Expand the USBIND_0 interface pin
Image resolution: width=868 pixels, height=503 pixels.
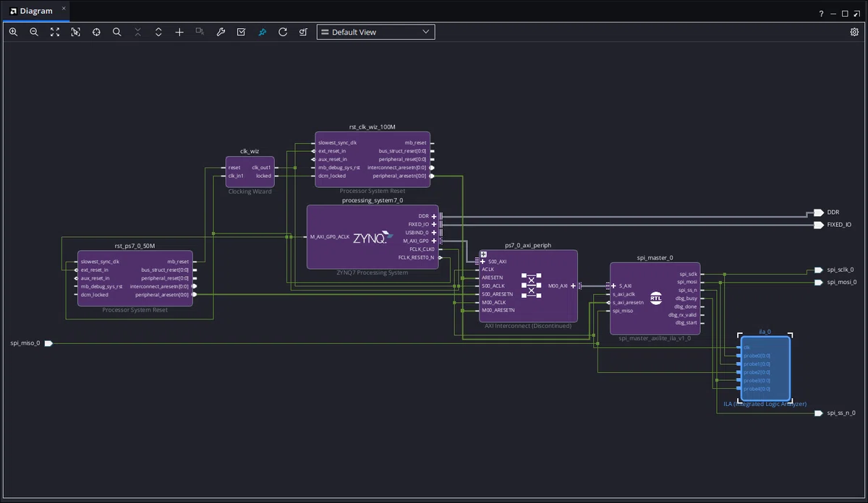point(434,233)
